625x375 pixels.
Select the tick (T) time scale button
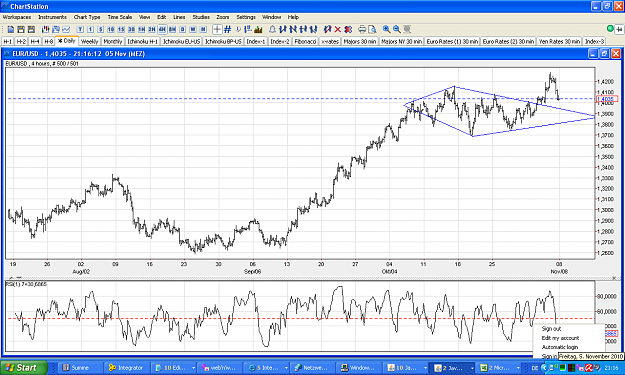point(80,29)
